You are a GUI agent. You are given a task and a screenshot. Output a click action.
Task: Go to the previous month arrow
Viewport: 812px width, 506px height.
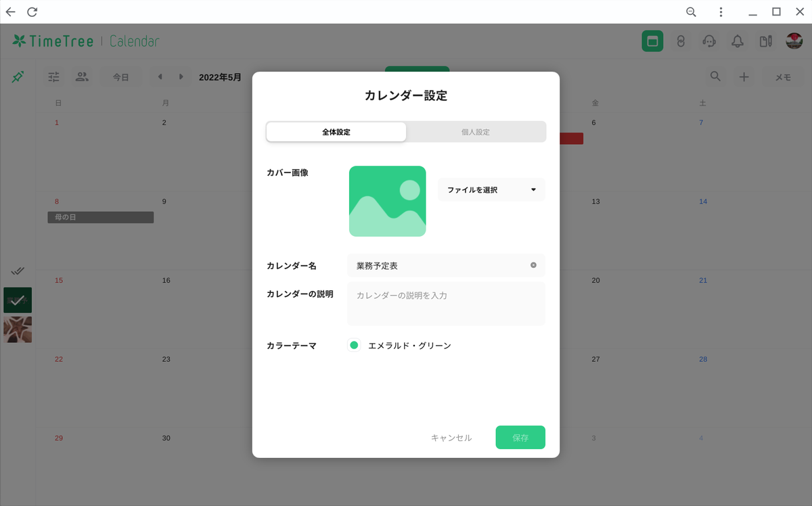coord(160,77)
